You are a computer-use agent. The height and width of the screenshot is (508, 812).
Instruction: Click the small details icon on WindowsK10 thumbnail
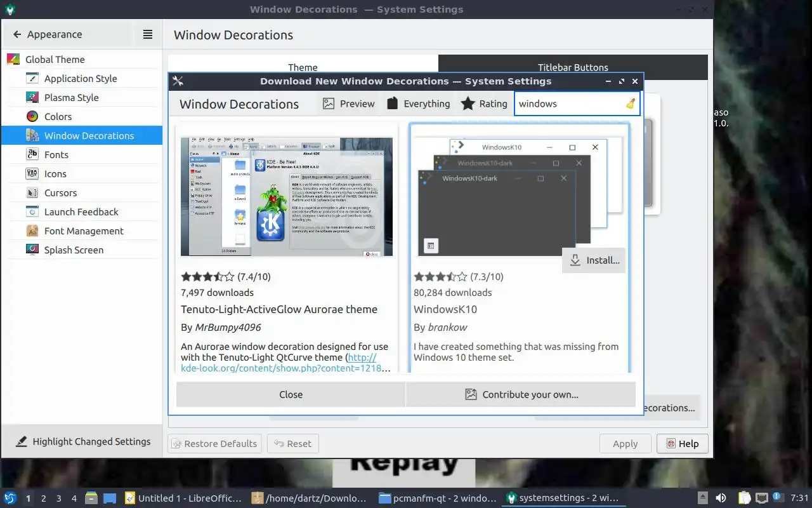tap(431, 246)
